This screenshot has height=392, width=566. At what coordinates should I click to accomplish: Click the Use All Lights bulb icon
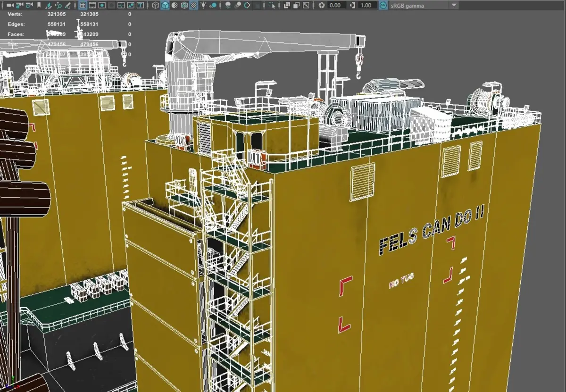[x=203, y=5]
